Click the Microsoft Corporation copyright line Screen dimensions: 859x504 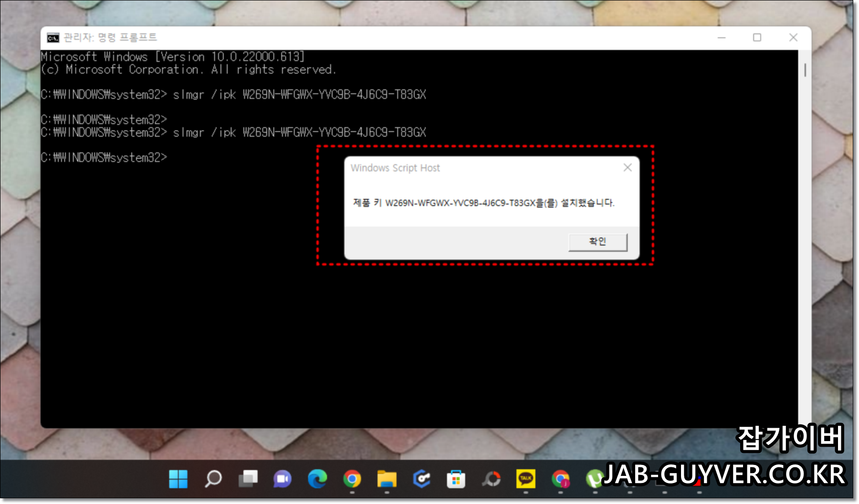coord(189,70)
